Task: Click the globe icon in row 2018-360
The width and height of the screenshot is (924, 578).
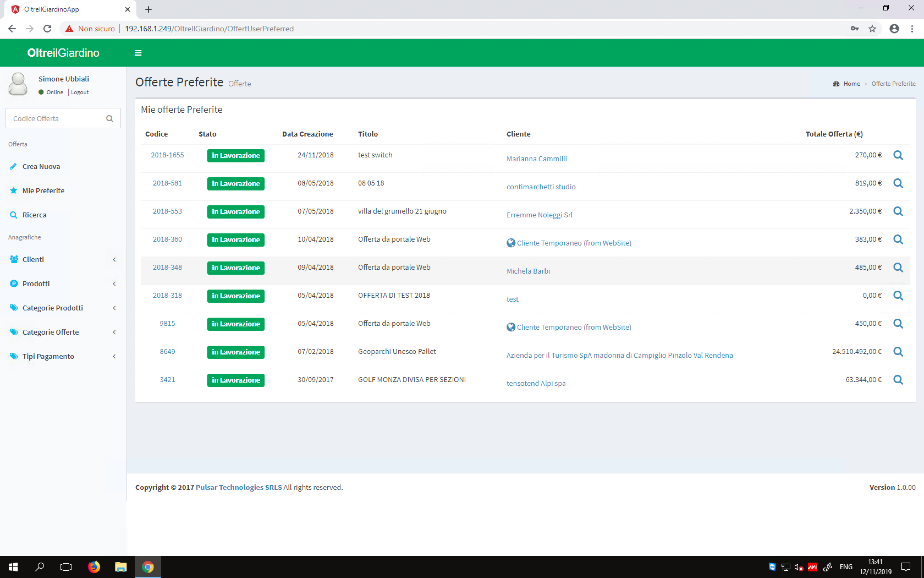Action: (510, 243)
